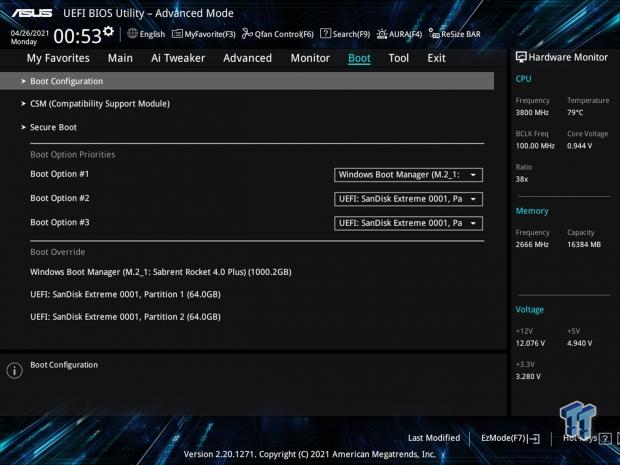Click the Search question mark icon
The width and height of the screenshot is (620, 465).
point(325,34)
